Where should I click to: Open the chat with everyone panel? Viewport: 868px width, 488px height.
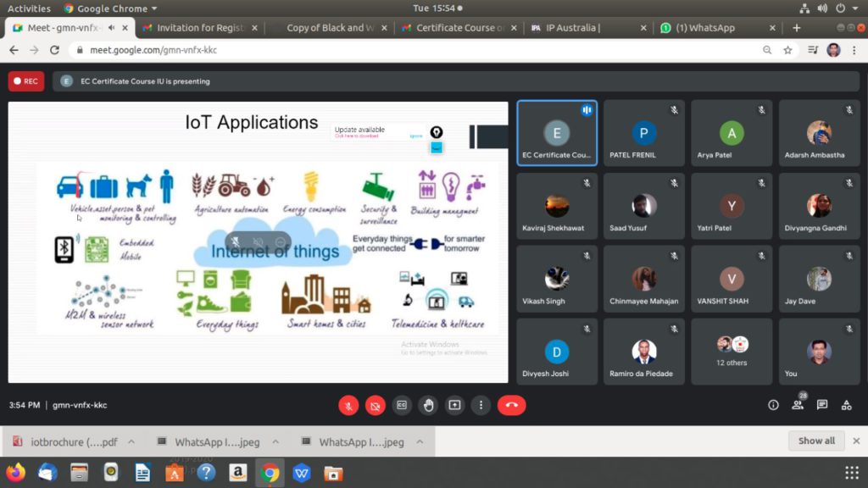coord(822,405)
